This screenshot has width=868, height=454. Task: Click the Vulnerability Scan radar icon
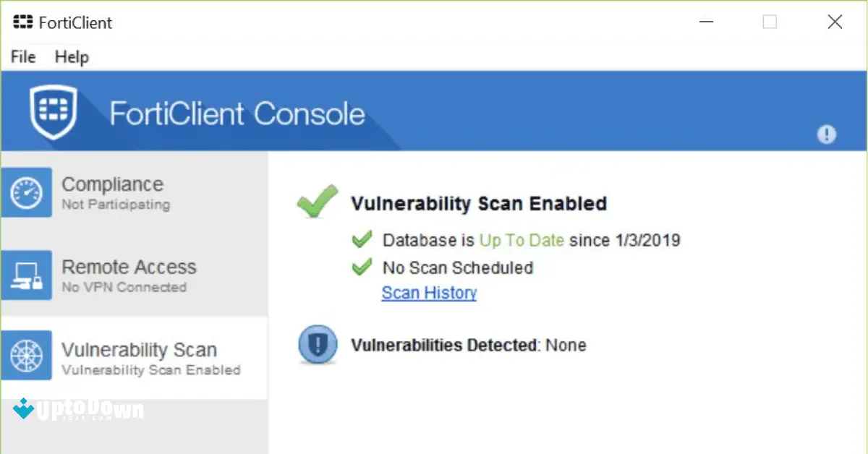27,356
